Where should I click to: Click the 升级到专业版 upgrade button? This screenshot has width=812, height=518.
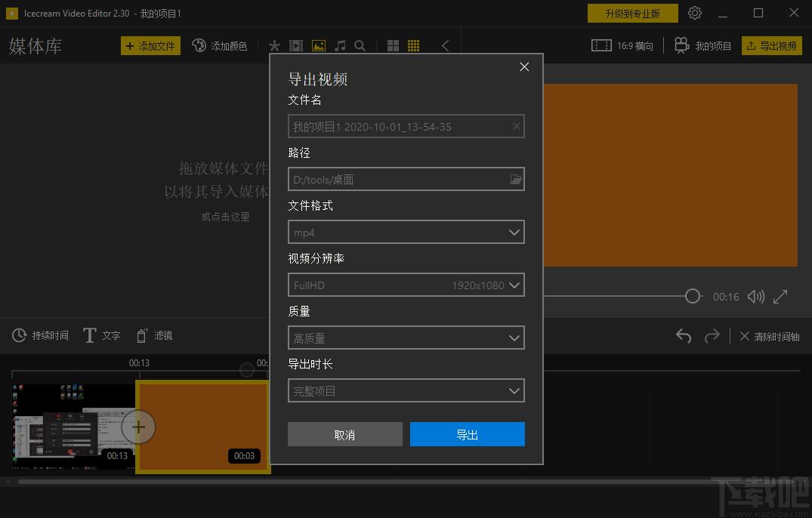tap(632, 13)
